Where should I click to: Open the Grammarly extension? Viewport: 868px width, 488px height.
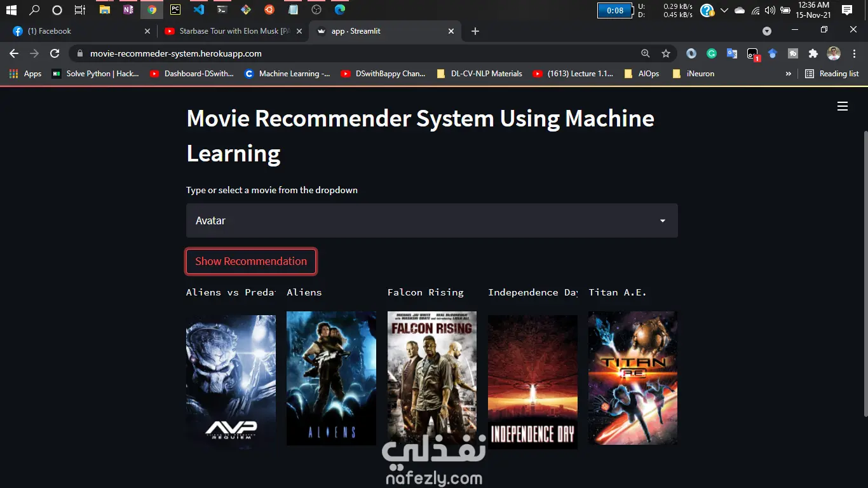[x=712, y=53]
